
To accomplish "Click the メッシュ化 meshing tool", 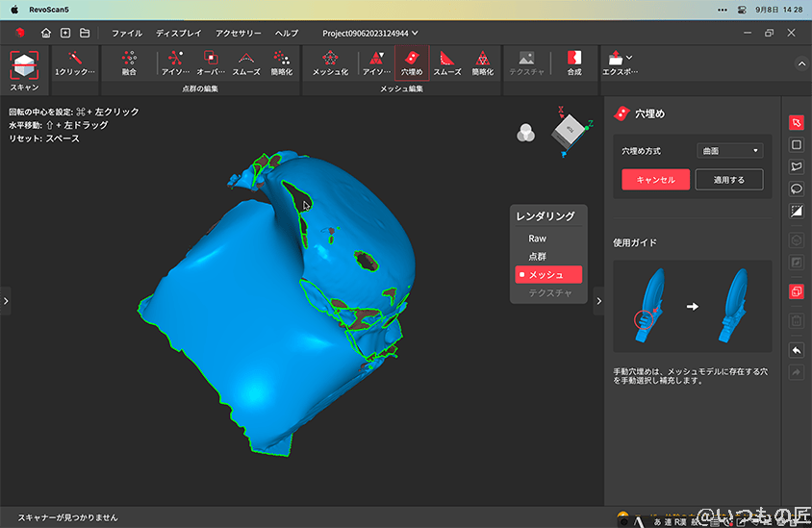I will click(330, 63).
